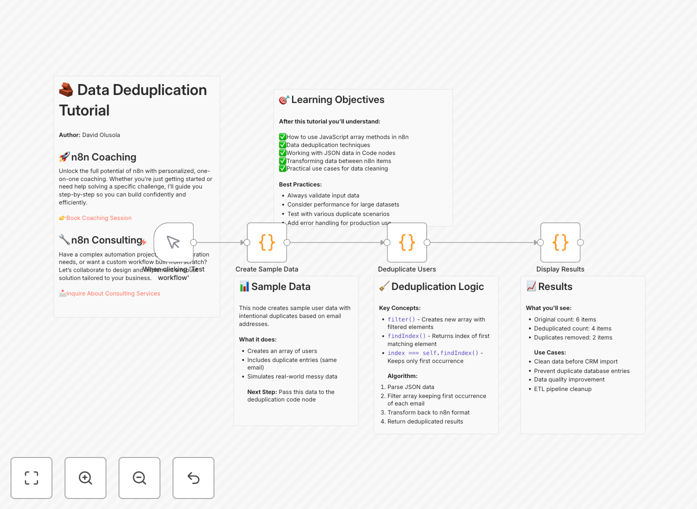Click 'Deduplicated count: 4 items' bullet
The height and width of the screenshot is (509, 697).
(573, 329)
